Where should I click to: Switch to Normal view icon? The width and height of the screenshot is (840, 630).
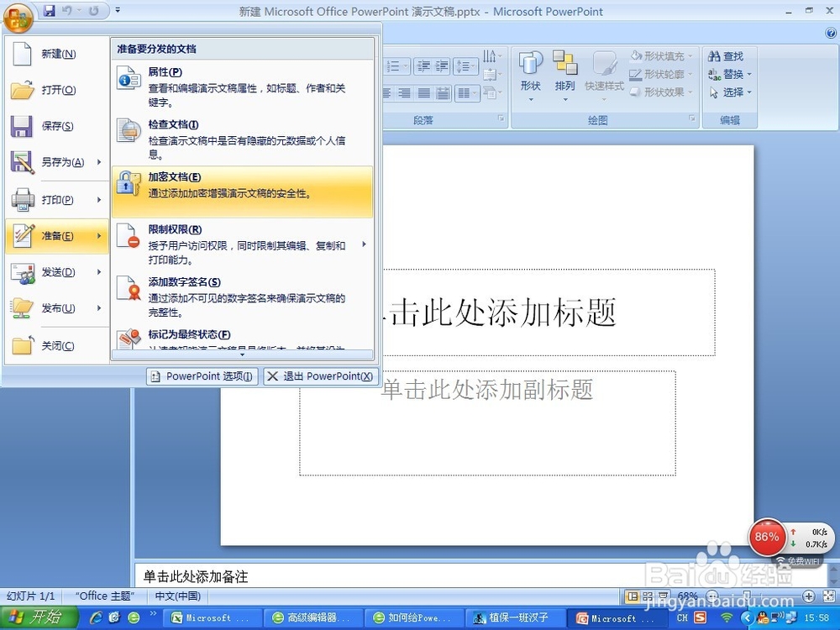pos(633,596)
